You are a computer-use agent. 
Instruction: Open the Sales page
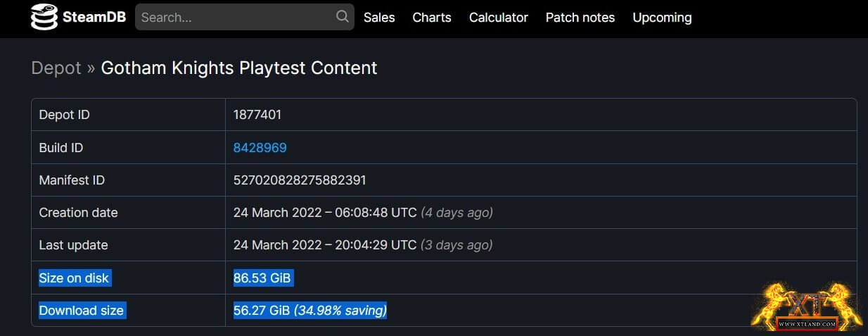(x=379, y=18)
